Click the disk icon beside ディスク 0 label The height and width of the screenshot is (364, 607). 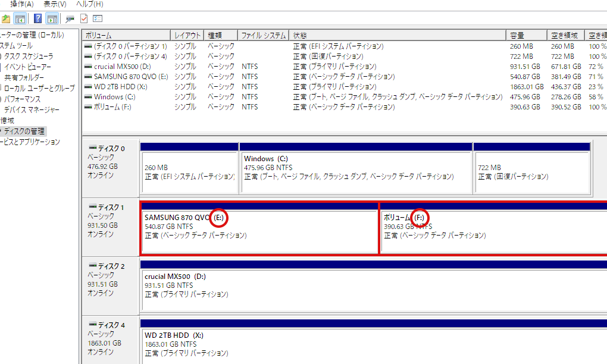pyautogui.click(x=92, y=148)
